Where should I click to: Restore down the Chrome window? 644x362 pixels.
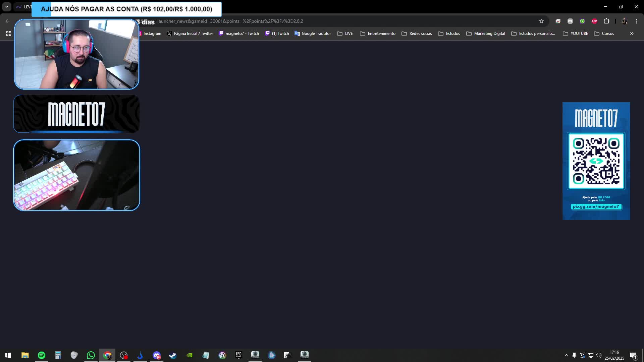(621, 7)
